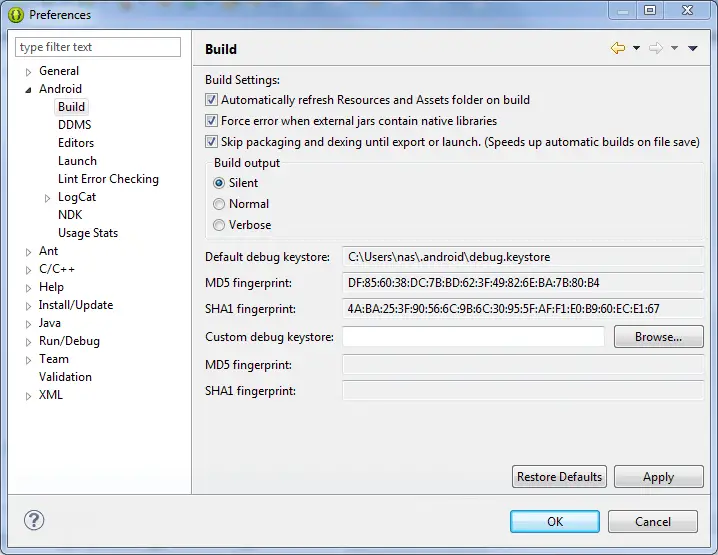Open the view menu triangle in the Build header
Screen dimensions: 718x555
(693, 48)
